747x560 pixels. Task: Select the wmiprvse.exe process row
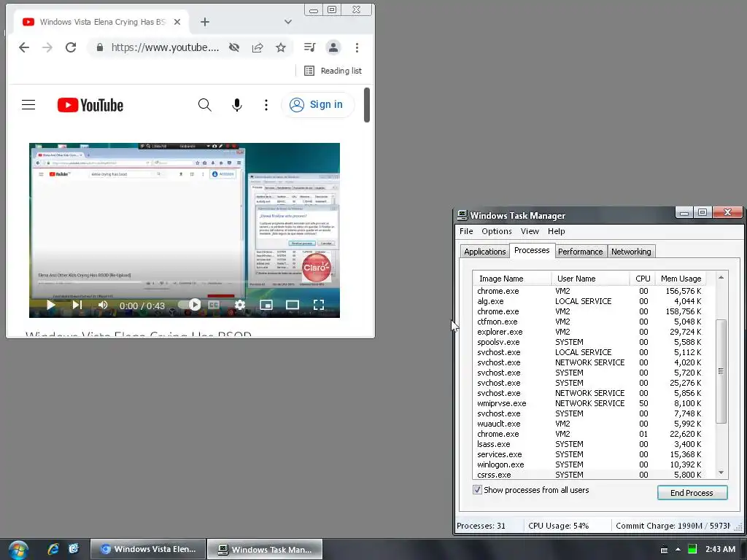click(x=589, y=403)
